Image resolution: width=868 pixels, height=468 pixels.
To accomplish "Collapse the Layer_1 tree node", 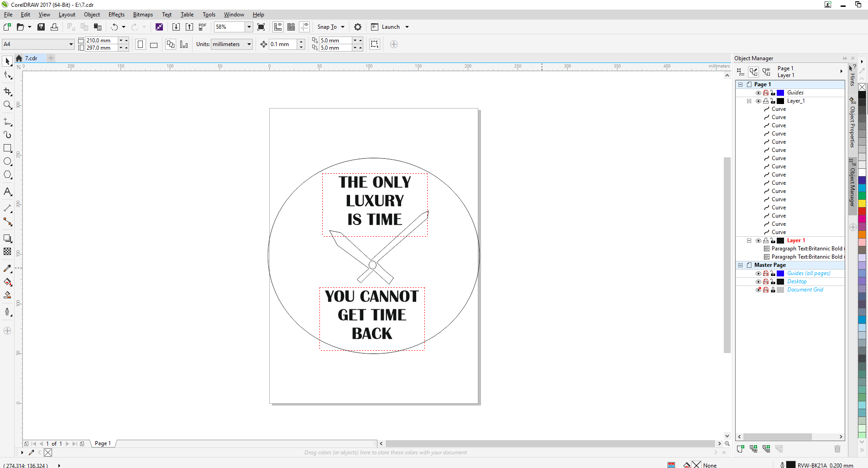I will pos(749,101).
